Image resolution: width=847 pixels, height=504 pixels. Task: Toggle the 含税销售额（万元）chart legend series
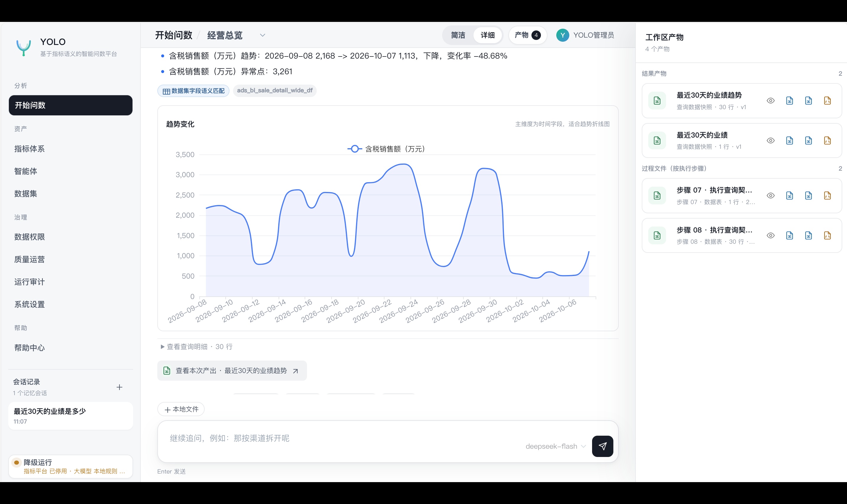tap(386, 149)
